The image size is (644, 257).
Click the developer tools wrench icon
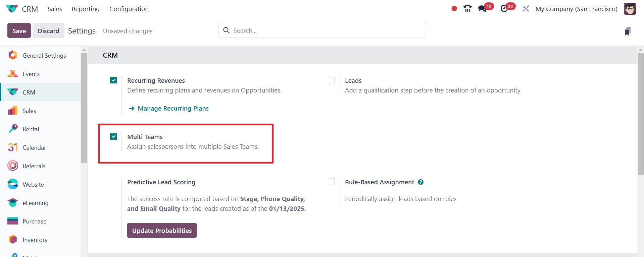tap(526, 9)
